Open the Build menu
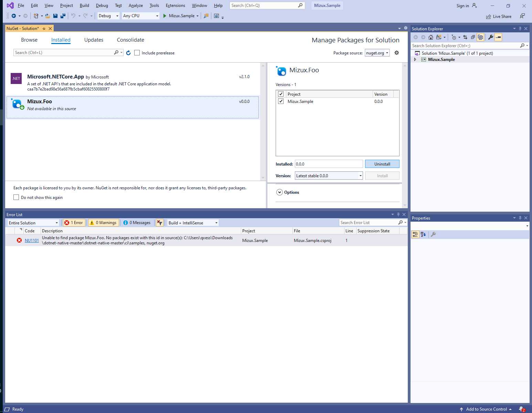 tap(84, 6)
